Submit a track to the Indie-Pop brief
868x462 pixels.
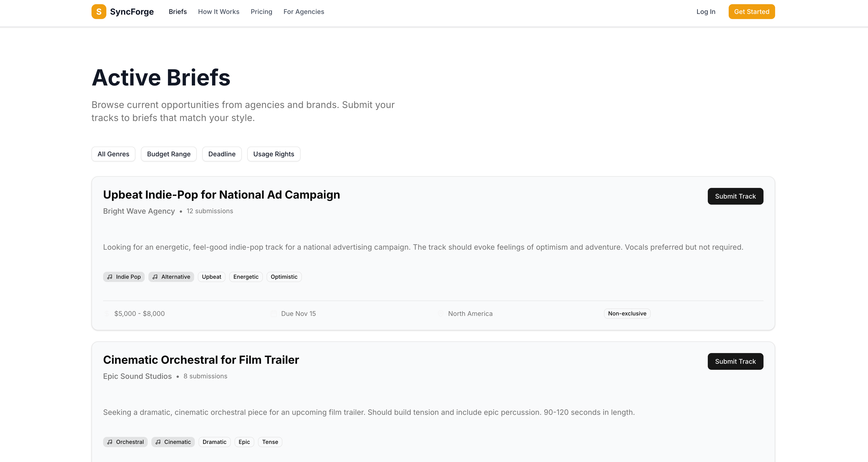click(x=736, y=196)
